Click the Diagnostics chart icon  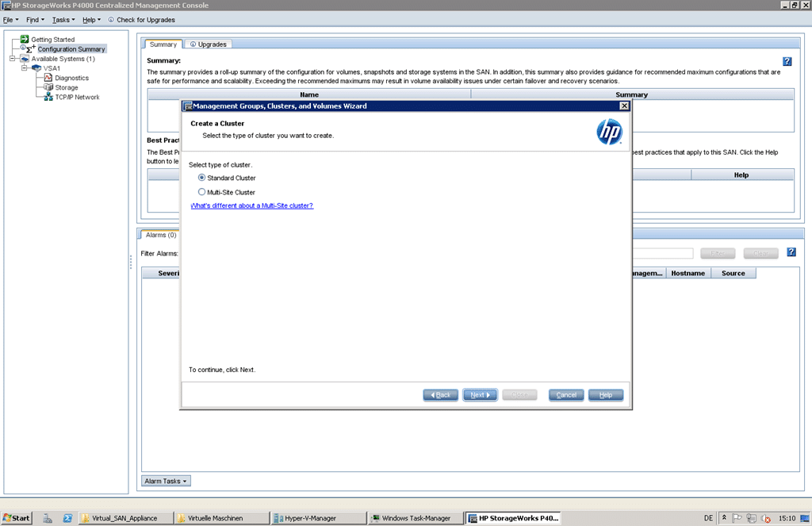[48, 78]
